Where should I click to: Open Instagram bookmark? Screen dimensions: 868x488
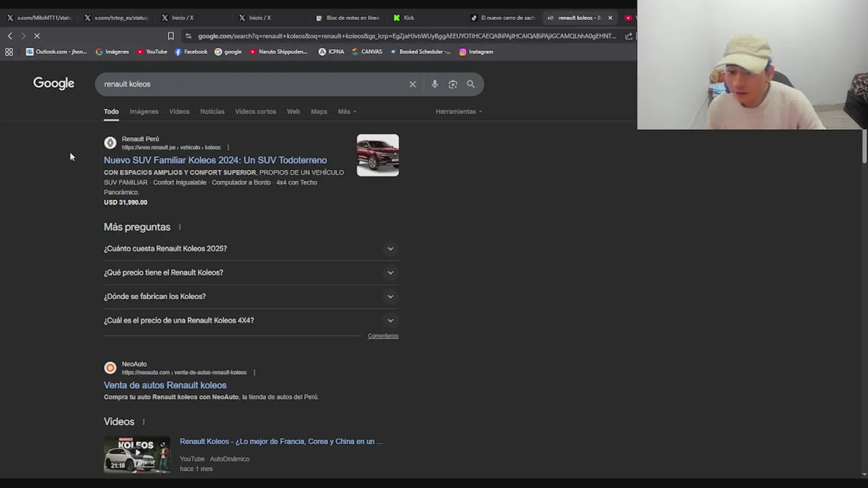coord(476,52)
